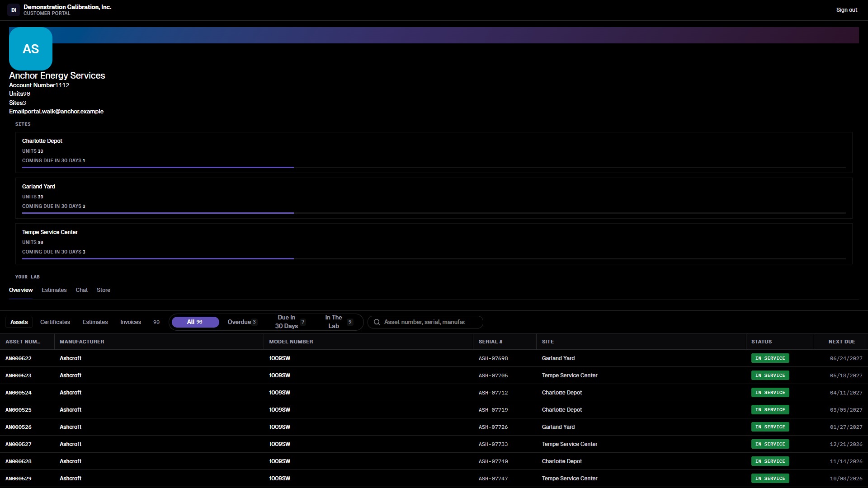Click Tempe Service Center in AN000527 row

570,444
